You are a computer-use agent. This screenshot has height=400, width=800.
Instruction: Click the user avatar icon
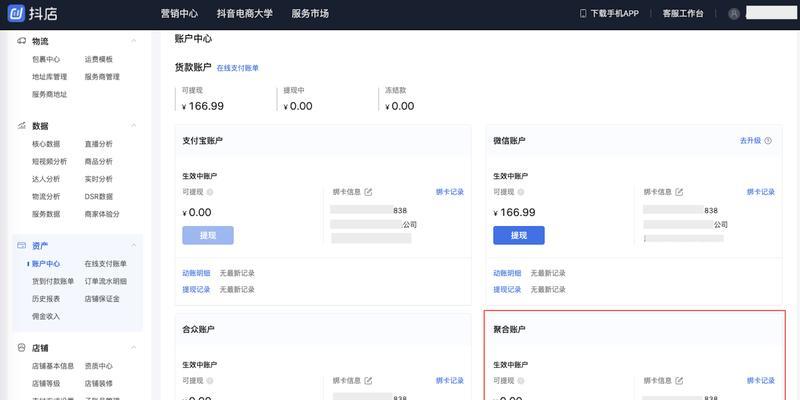734,14
